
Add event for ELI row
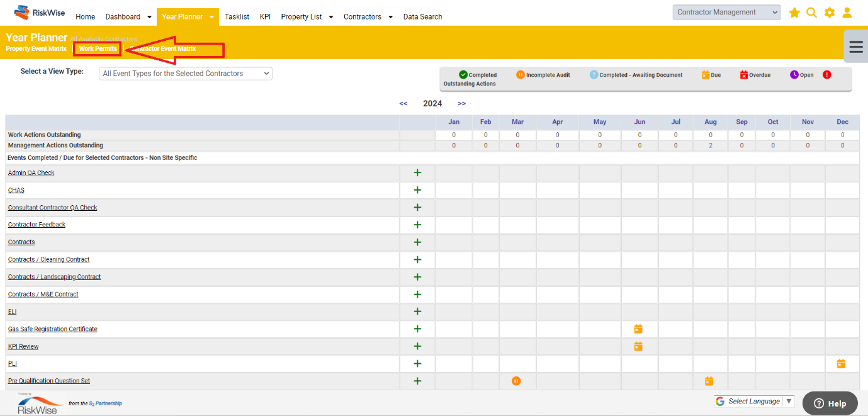(417, 312)
